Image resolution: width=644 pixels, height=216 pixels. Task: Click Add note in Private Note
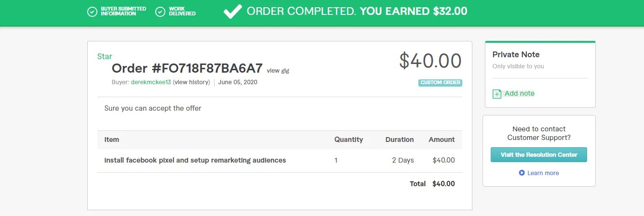tap(519, 93)
